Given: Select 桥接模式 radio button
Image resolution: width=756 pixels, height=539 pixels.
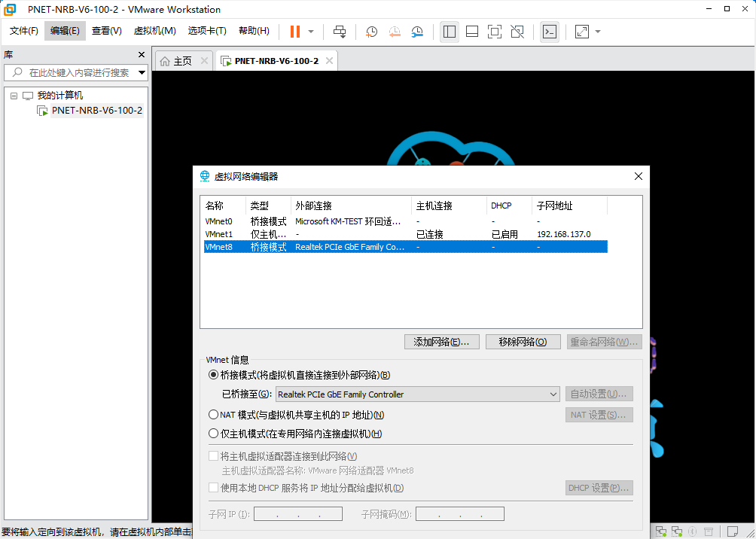Looking at the screenshot, I should tap(213, 375).
